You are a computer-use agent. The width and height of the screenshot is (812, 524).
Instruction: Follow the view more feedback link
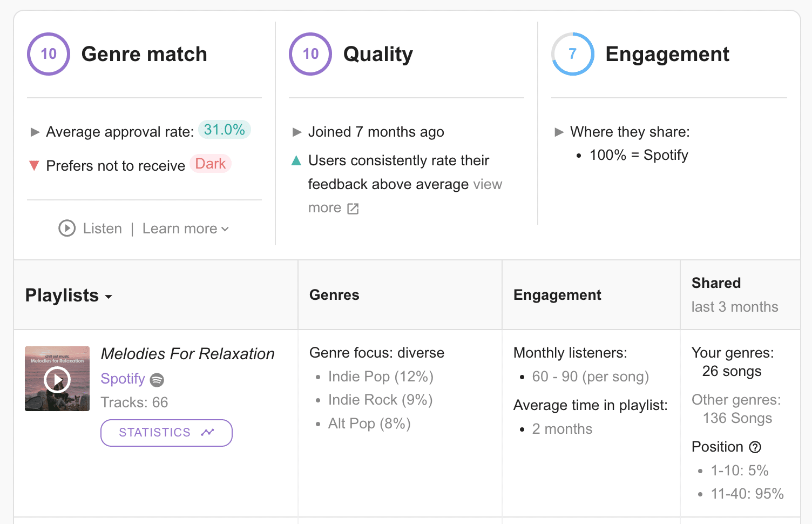pos(488,185)
